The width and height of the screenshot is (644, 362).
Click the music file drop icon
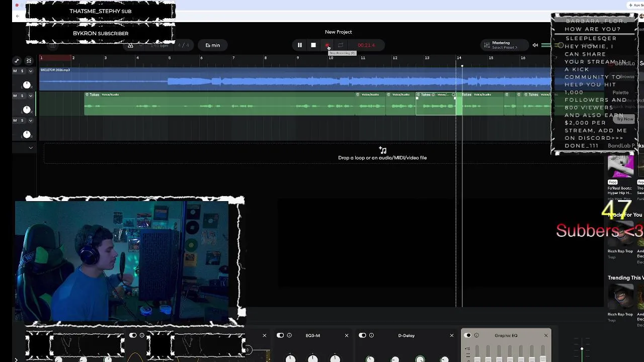(382, 150)
